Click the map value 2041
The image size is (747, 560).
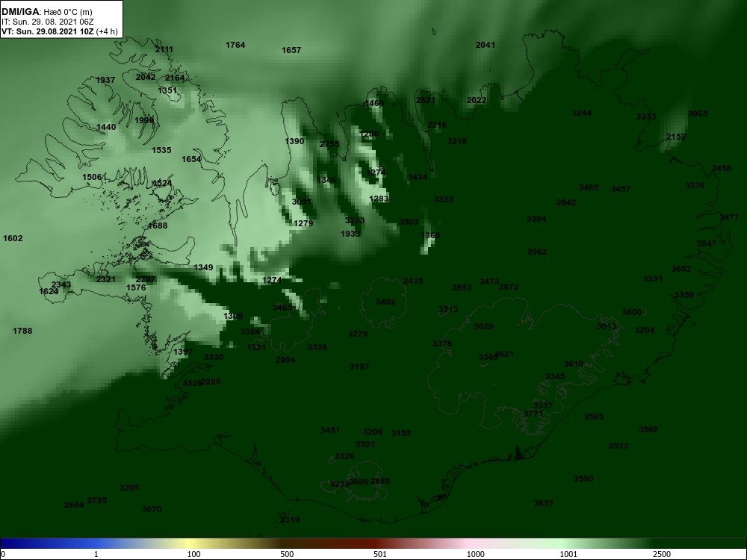coord(486,45)
